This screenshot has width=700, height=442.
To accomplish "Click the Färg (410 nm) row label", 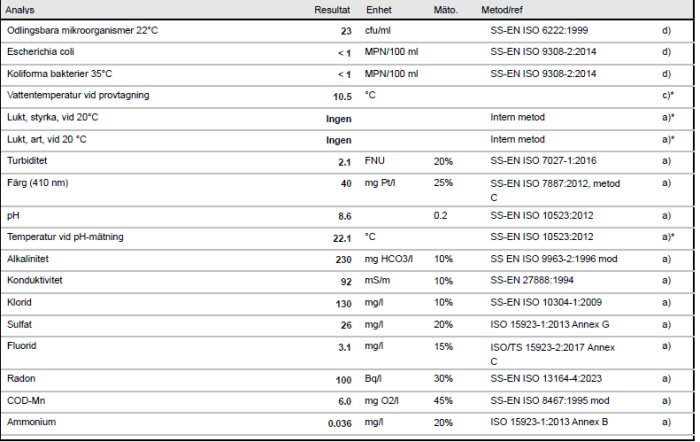I will [40, 183].
